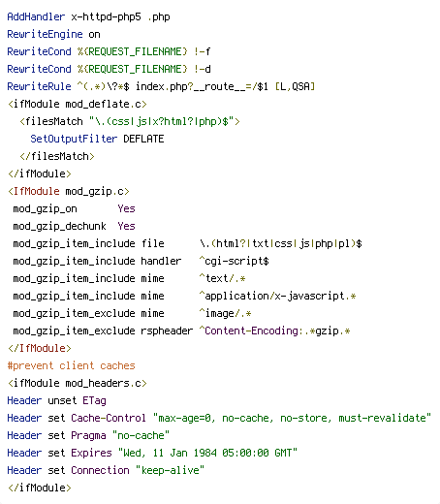Click the SetOutputFilter directive
Viewport: 440px width, 504px height.
[74, 139]
